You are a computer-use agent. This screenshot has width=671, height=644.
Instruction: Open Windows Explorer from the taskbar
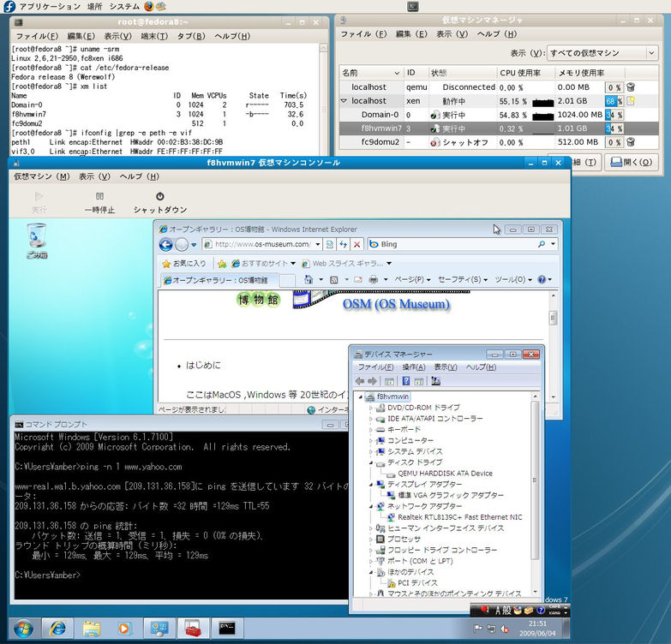tap(91, 629)
